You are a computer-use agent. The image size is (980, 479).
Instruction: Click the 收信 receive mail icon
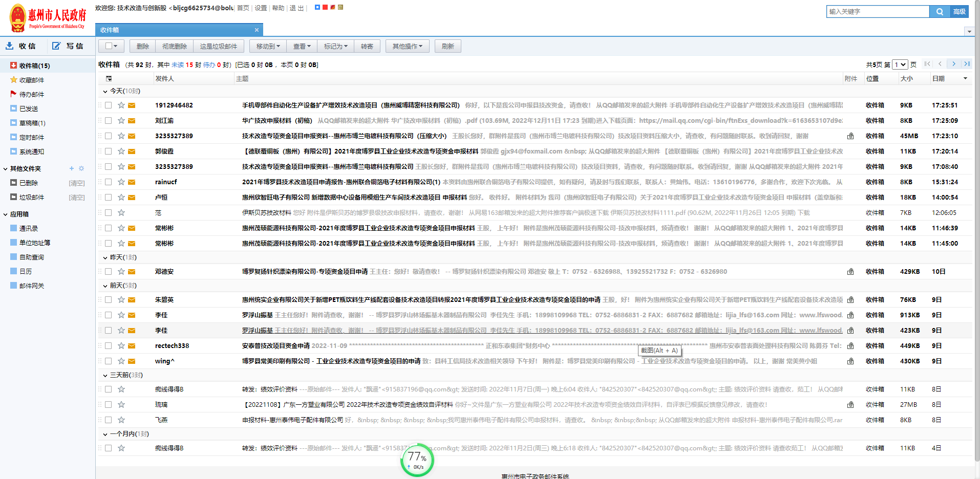point(10,46)
